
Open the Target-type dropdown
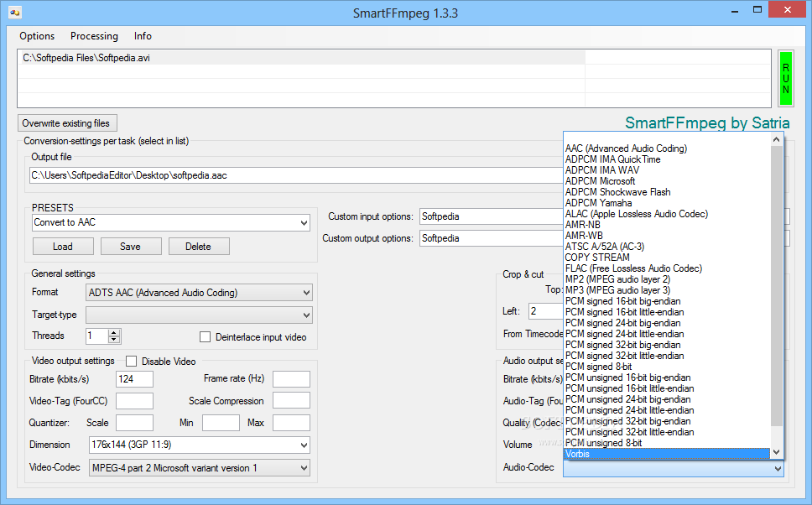[x=200, y=315]
